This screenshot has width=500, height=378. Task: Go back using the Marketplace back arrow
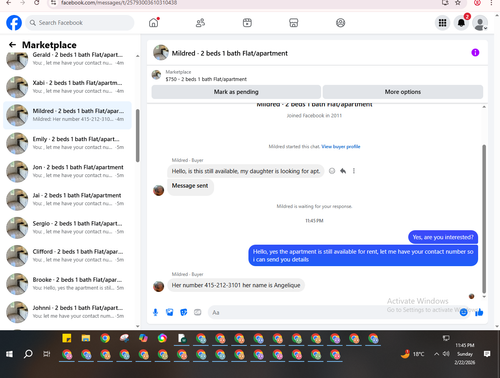click(12, 45)
